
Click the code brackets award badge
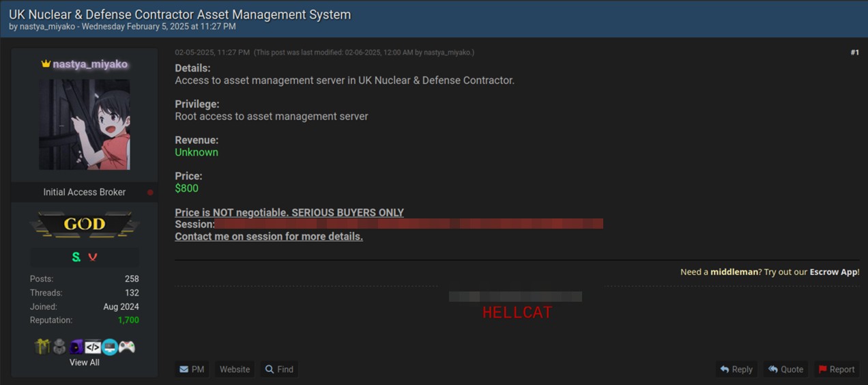tap(93, 347)
